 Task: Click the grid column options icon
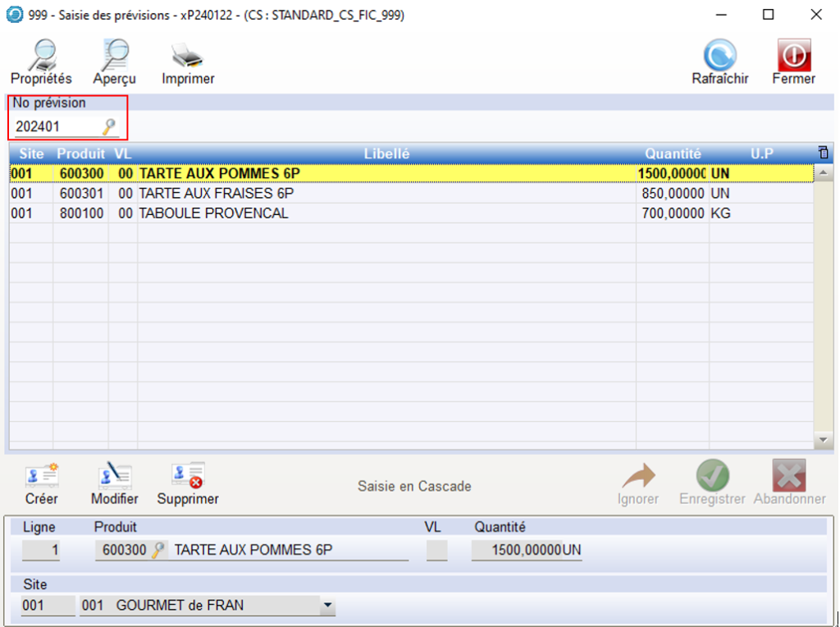click(x=823, y=153)
